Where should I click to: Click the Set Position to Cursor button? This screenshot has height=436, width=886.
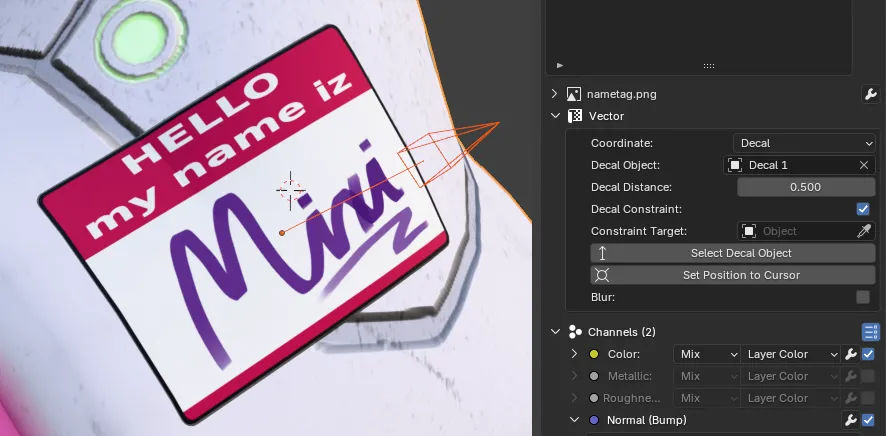pos(733,275)
